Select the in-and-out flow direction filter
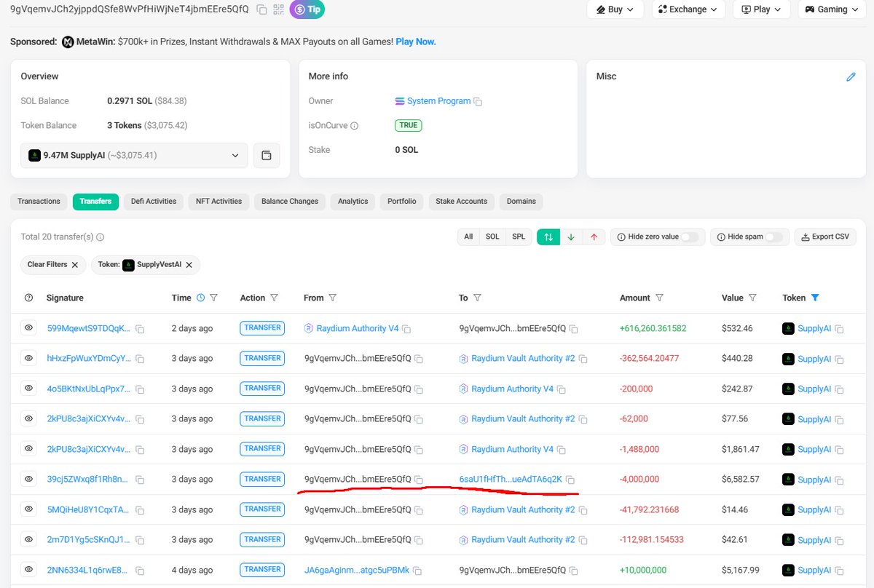This screenshot has height=588, width=874. click(548, 237)
